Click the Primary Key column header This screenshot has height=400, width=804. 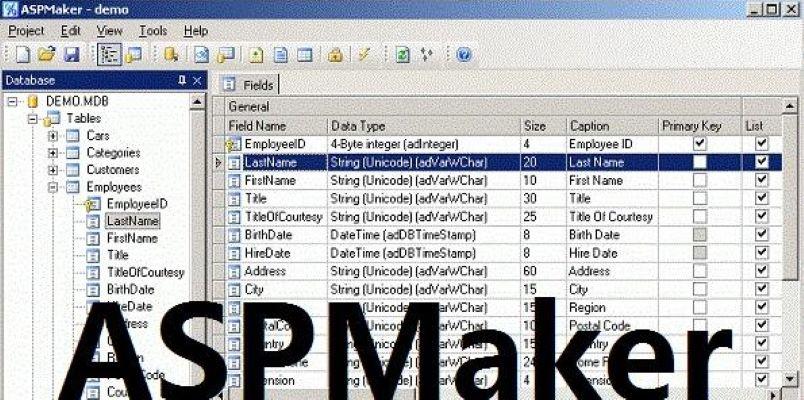(x=700, y=126)
